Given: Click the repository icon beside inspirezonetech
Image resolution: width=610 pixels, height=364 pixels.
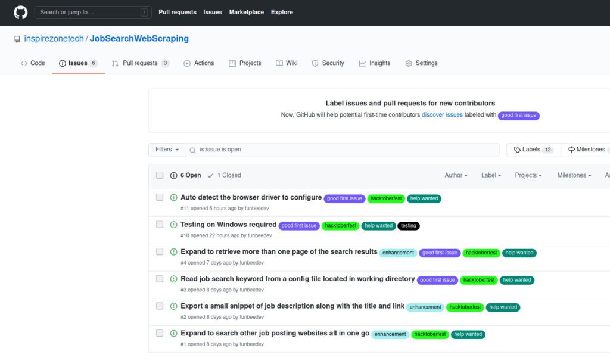Looking at the screenshot, I should 17,39.
